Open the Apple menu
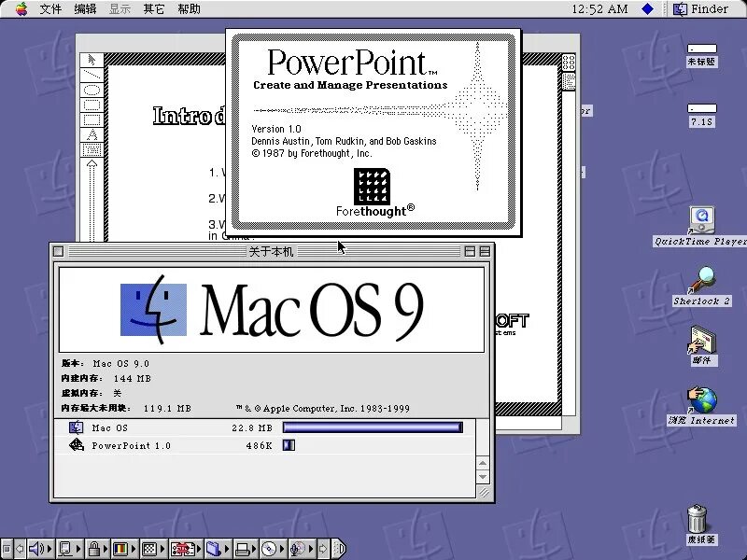 click(x=21, y=8)
